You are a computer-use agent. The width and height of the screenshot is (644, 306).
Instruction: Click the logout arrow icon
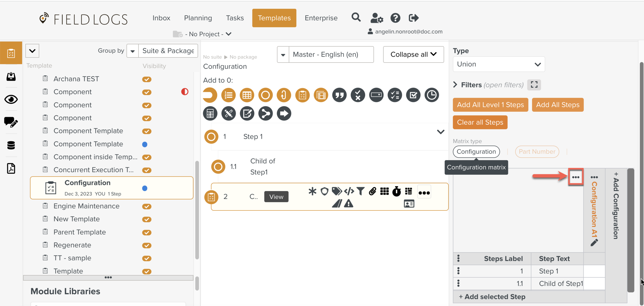click(x=414, y=18)
